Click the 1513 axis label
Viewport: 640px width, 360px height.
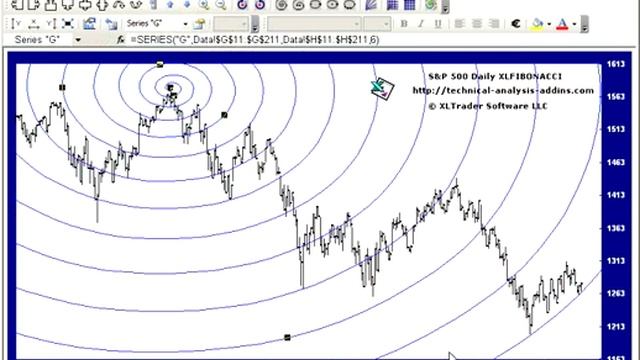(616, 129)
